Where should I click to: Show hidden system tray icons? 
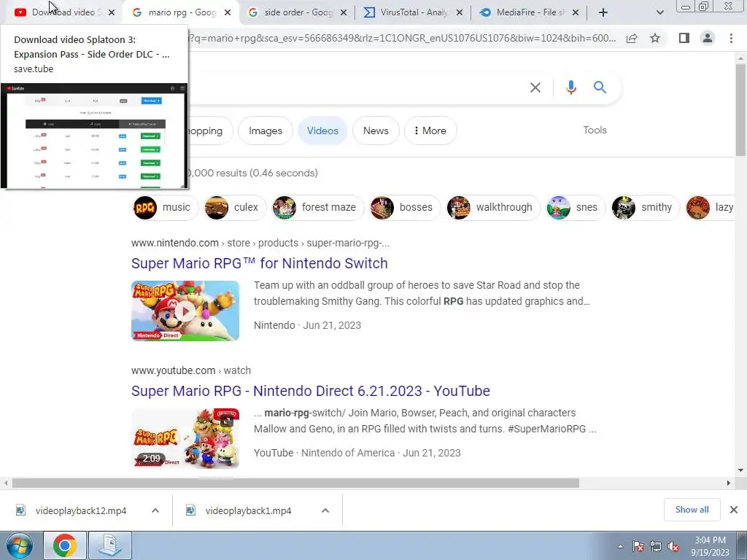click(620, 546)
